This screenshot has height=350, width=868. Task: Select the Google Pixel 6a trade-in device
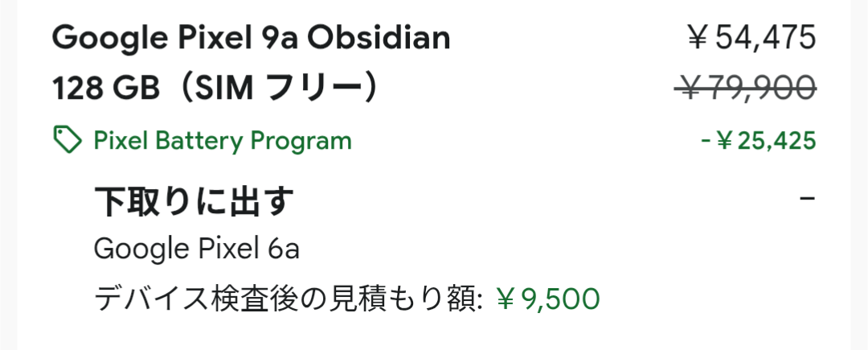pos(197,249)
